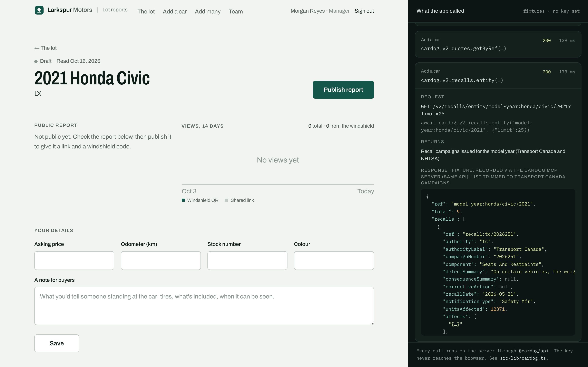Click the A note for buyers textarea

pos(204,306)
